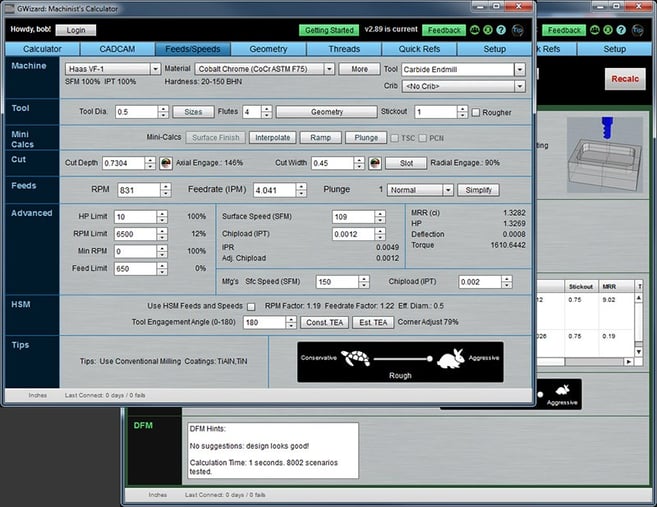657x507 pixels.
Task: Open the Machine dropdown Haas VF-1
Action: click(x=113, y=69)
